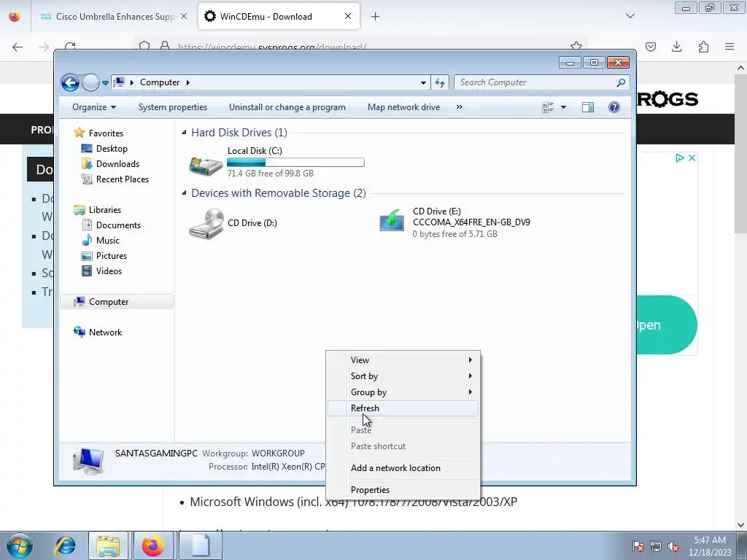Open Desktop in Favorites
Screen dimensions: 747x560
(x=112, y=149)
